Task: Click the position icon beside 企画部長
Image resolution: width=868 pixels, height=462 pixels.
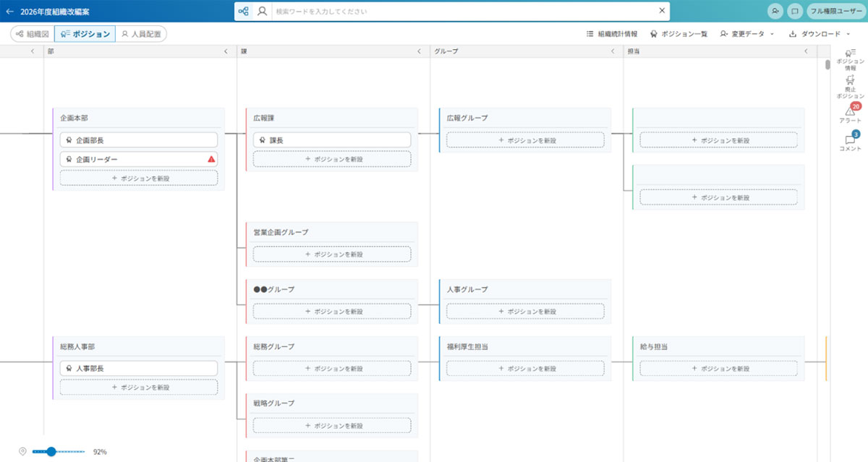Action: coord(69,140)
